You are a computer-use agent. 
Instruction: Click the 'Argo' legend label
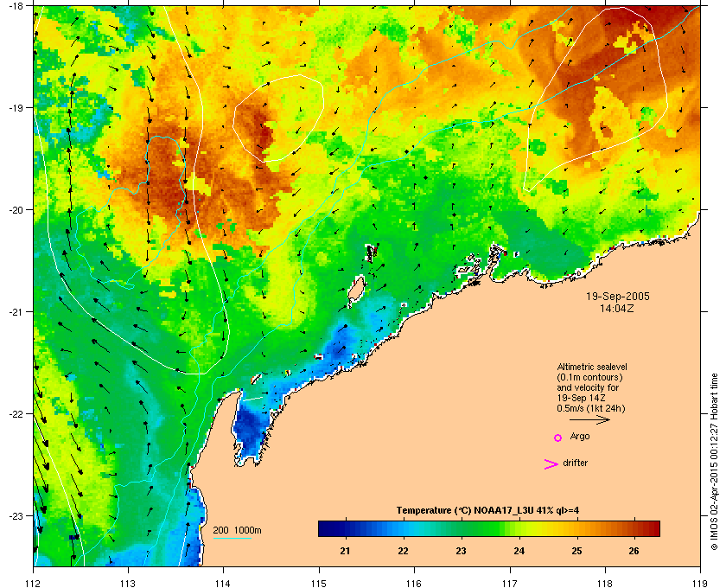[x=580, y=436]
